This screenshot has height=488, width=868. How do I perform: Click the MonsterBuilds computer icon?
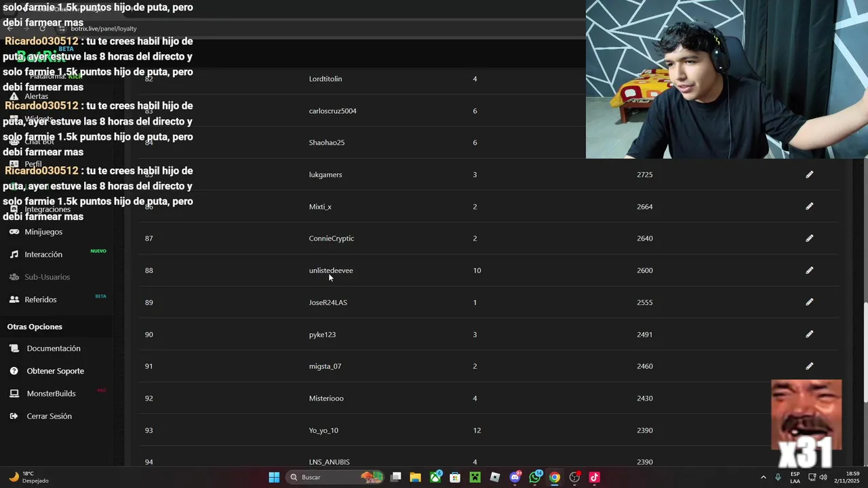point(14,393)
